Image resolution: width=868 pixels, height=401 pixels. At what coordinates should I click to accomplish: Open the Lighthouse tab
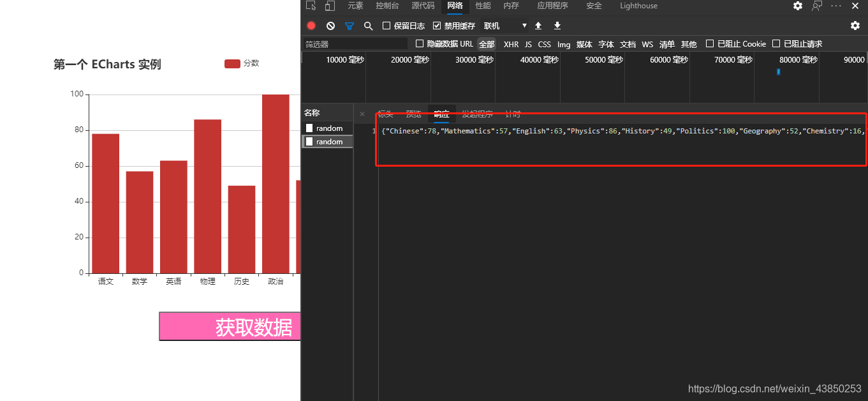(638, 6)
